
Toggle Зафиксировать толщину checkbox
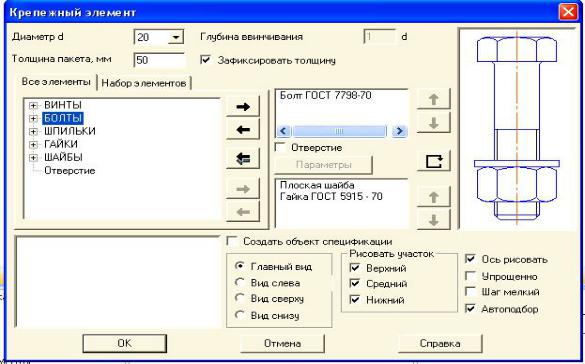point(206,60)
